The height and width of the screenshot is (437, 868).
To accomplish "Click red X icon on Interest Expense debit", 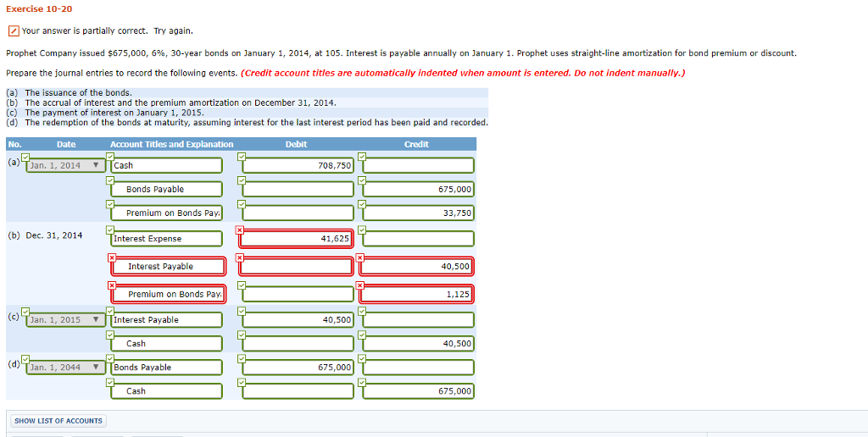I will [x=240, y=230].
